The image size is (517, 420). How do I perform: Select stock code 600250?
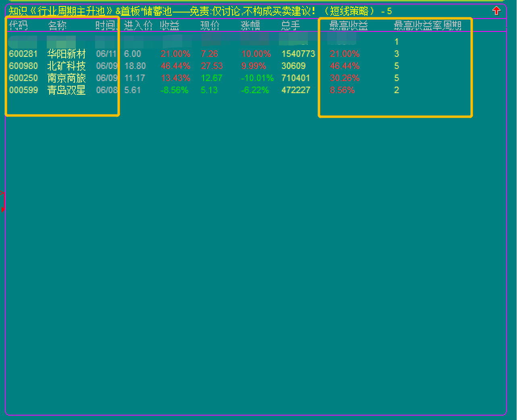point(23,78)
